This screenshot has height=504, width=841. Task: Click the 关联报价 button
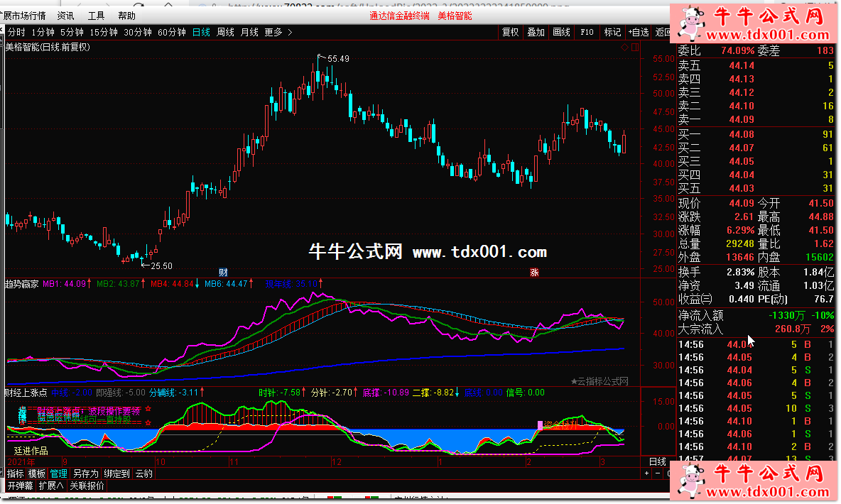(x=87, y=486)
